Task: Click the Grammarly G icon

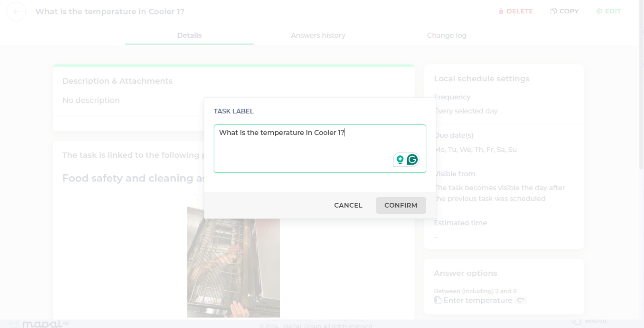Action: click(412, 160)
